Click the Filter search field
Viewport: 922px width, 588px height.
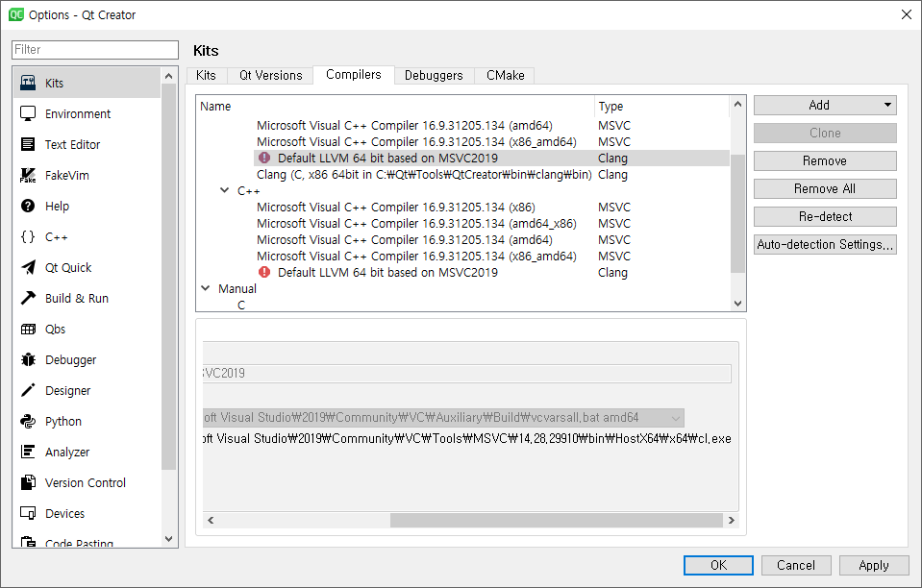point(95,49)
